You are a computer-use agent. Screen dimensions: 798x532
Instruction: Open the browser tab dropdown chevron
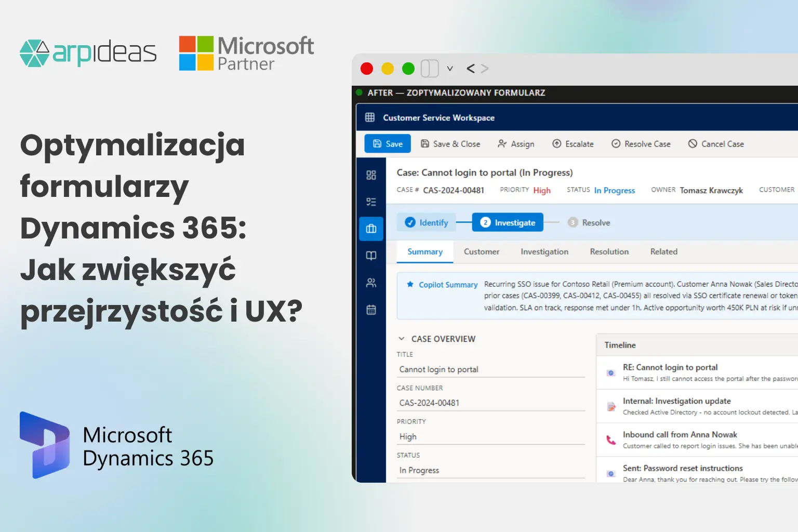coord(450,68)
